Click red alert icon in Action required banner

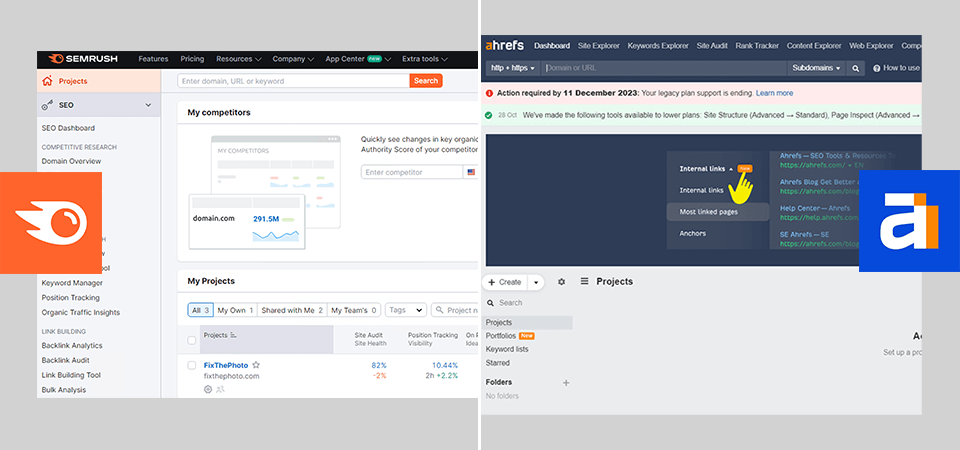489,93
